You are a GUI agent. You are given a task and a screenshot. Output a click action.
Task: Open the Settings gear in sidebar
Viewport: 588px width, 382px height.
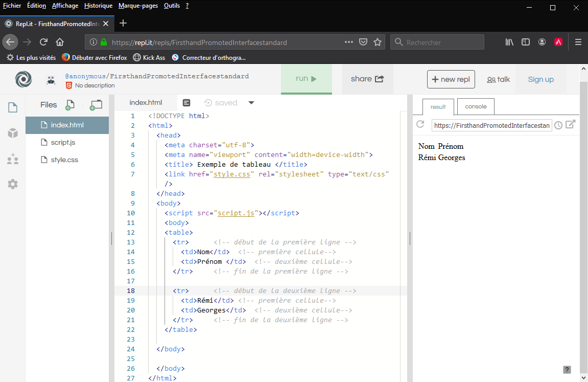13,184
